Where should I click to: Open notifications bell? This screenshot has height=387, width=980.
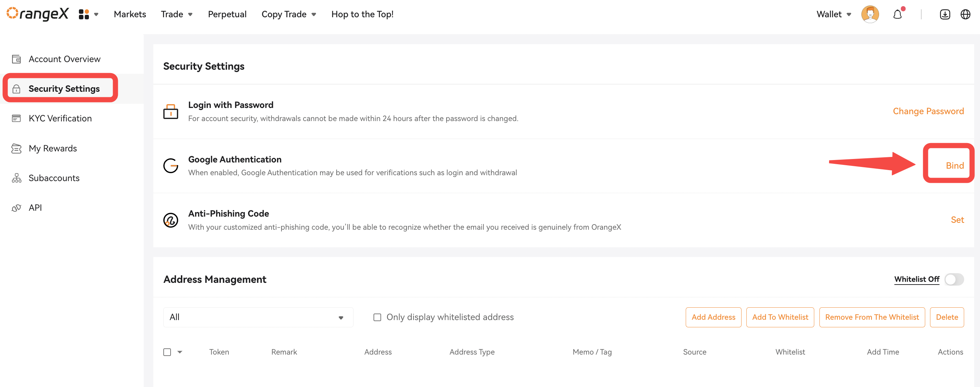[x=897, y=14]
